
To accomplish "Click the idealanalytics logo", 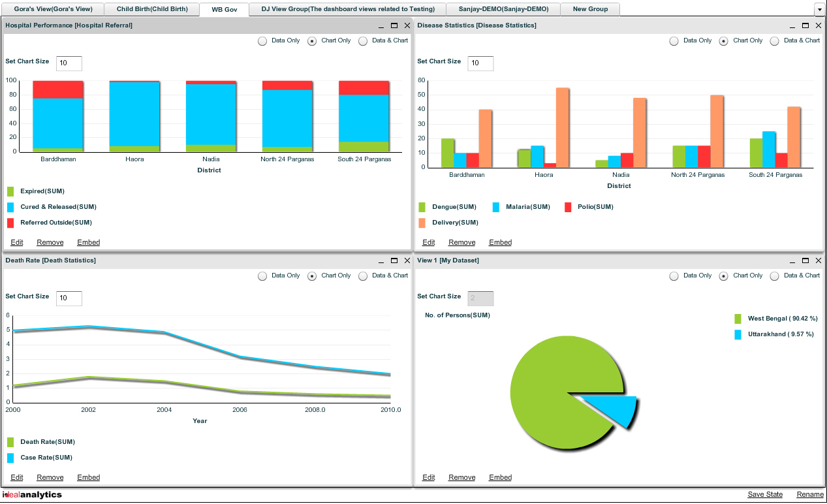I will click(31, 495).
